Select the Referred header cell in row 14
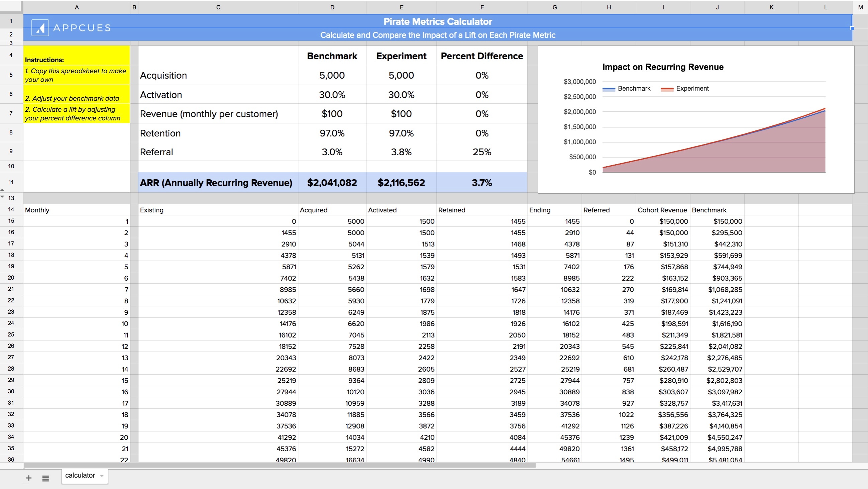Viewport: 868px width, 489px height. tap(609, 210)
